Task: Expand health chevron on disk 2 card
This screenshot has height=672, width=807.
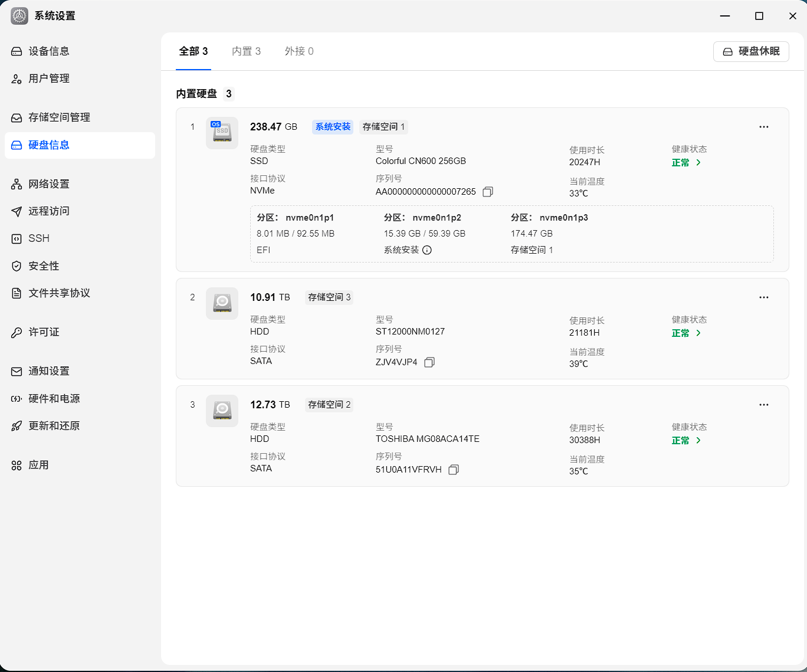Action: coord(698,333)
